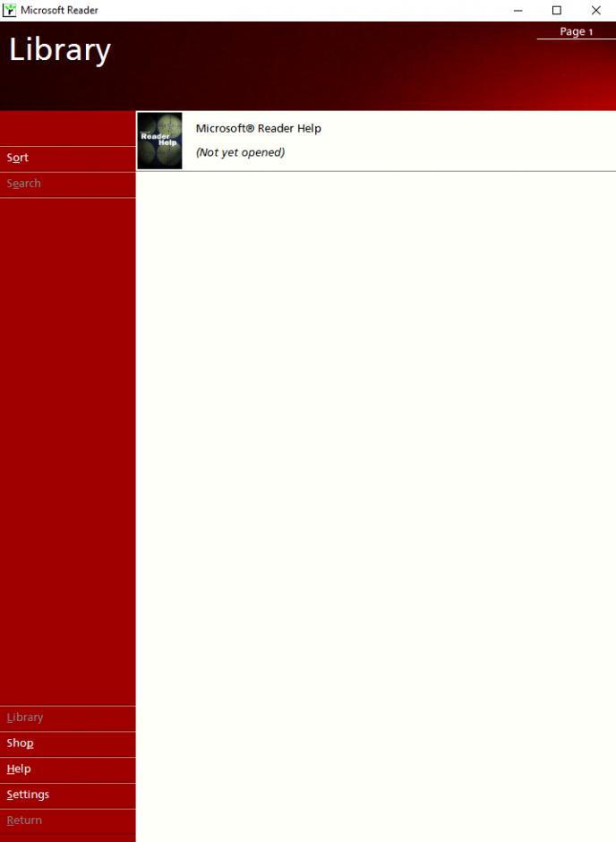
Task: Minimize the Microsoft Reader window
Action: tap(518, 10)
